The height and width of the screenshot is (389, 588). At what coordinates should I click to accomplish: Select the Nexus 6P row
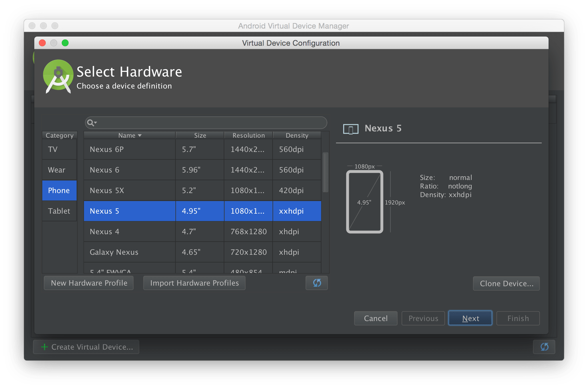coord(203,149)
